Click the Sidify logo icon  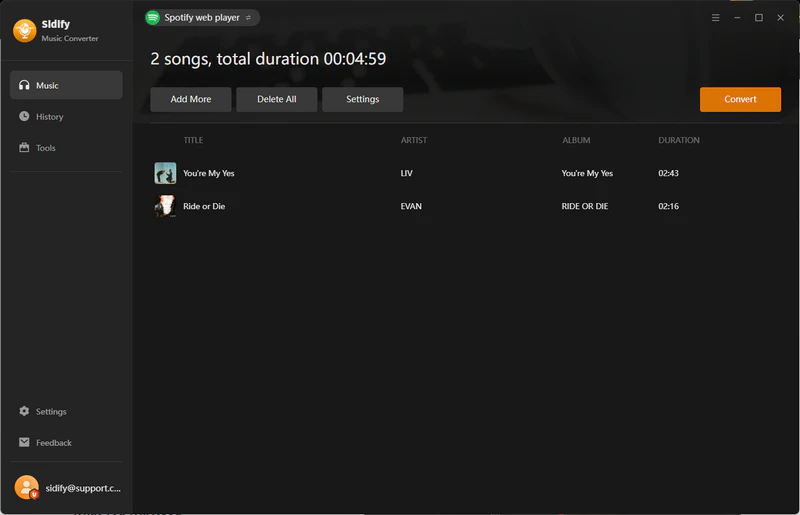(24, 31)
